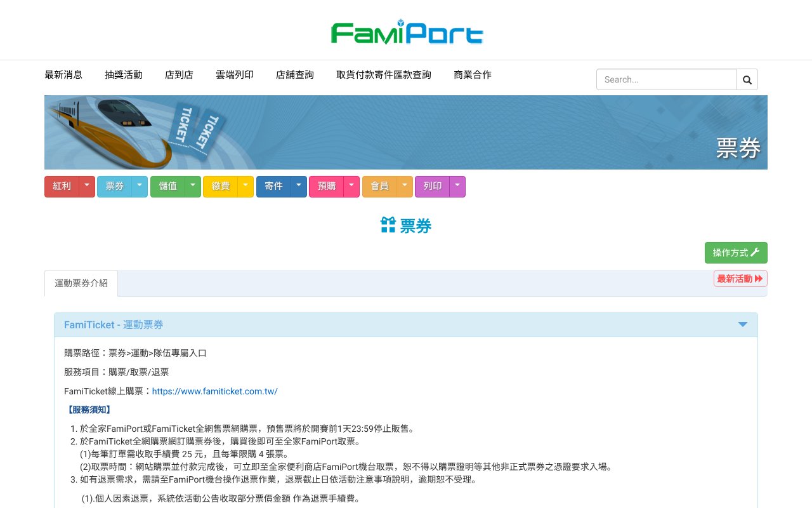812x508 pixels.
Task: Click the ticket icon beside the 票券 heading
Action: [x=387, y=225]
